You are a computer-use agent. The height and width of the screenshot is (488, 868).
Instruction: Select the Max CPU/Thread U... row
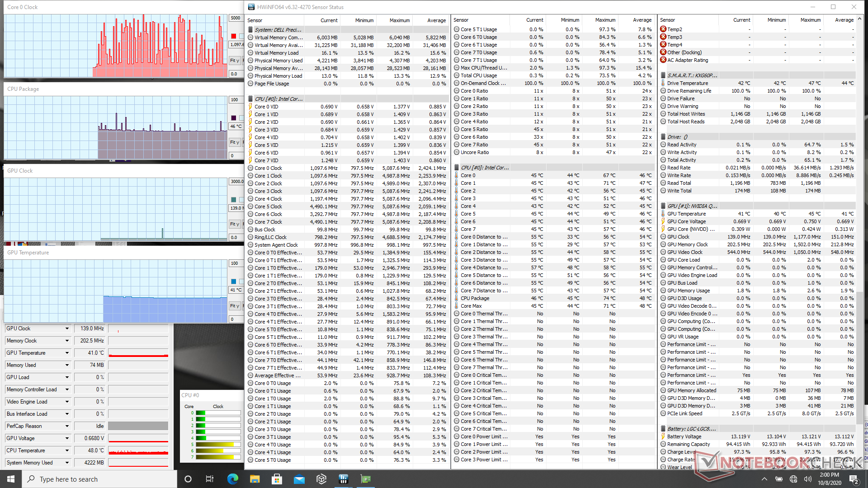pos(553,68)
